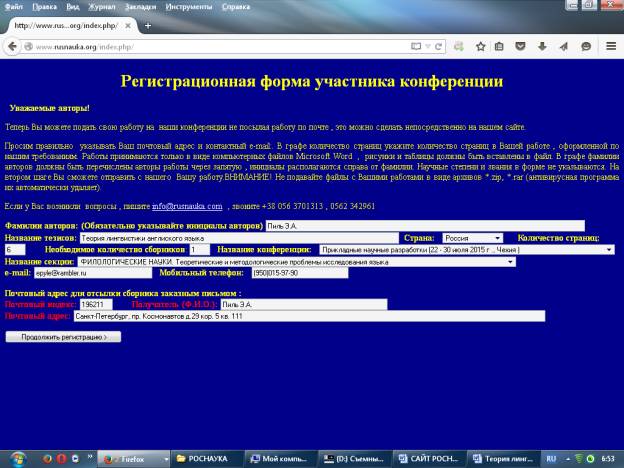Click the Фамилии авторов input field

click(x=424, y=226)
